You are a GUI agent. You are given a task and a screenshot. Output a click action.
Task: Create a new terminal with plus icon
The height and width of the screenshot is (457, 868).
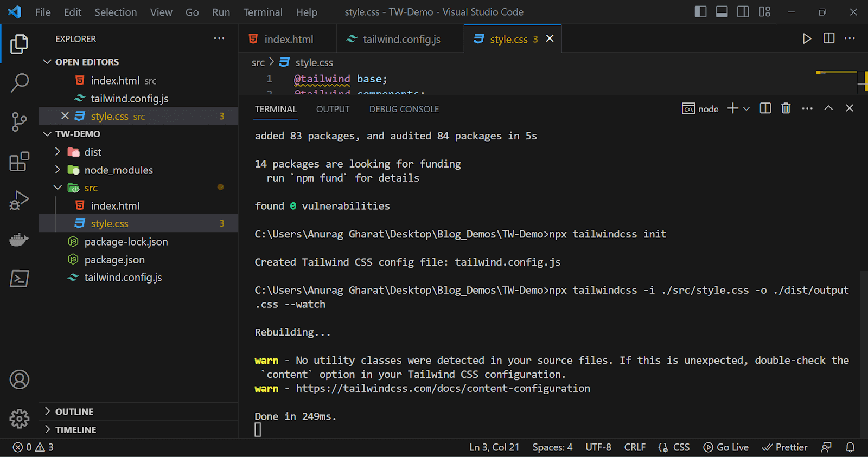coord(732,108)
